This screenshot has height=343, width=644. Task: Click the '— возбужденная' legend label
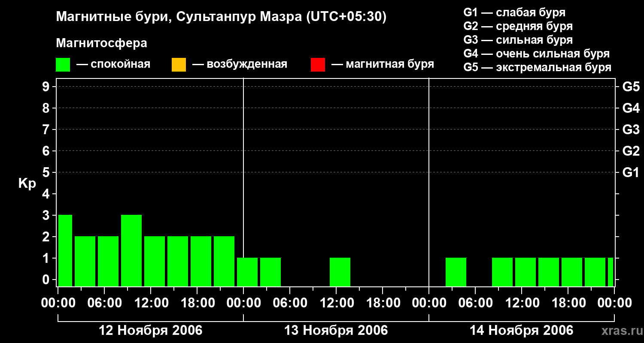coord(240,64)
